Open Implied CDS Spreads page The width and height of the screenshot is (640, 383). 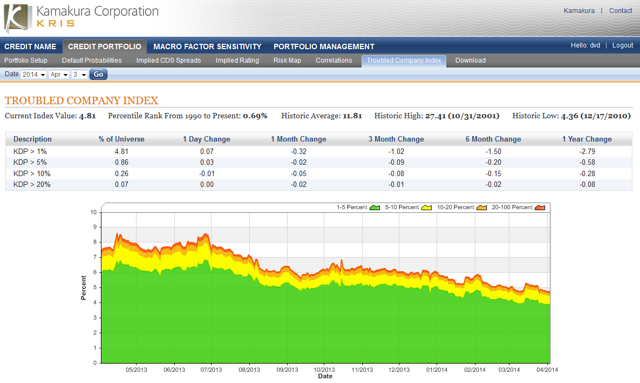pos(169,60)
